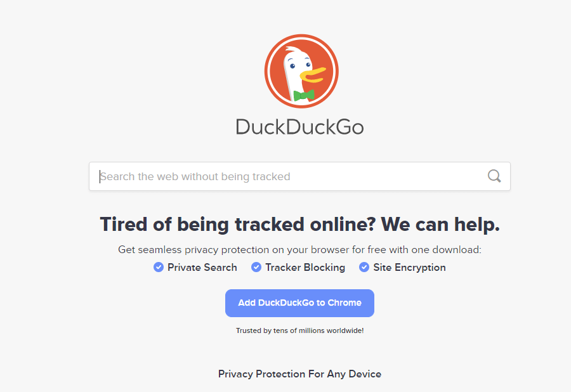This screenshot has height=392, width=571.
Task: Click Add DuckDuckGo to Chrome button
Action: (x=299, y=303)
